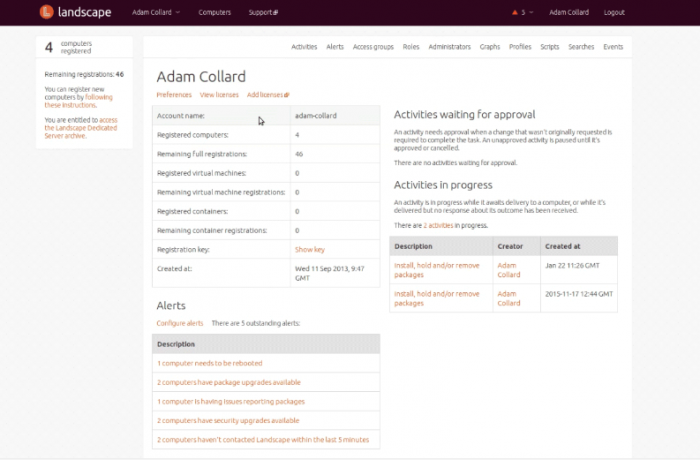The image size is (700, 460).
Task: Click 'Activities waiting for approval' heading
Action: click(464, 115)
